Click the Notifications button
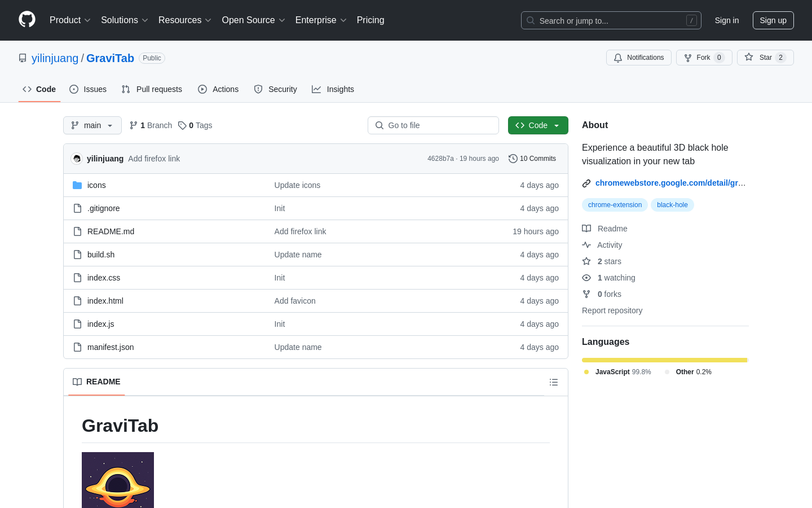The width and height of the screenshot is (812, 508). 639,58
